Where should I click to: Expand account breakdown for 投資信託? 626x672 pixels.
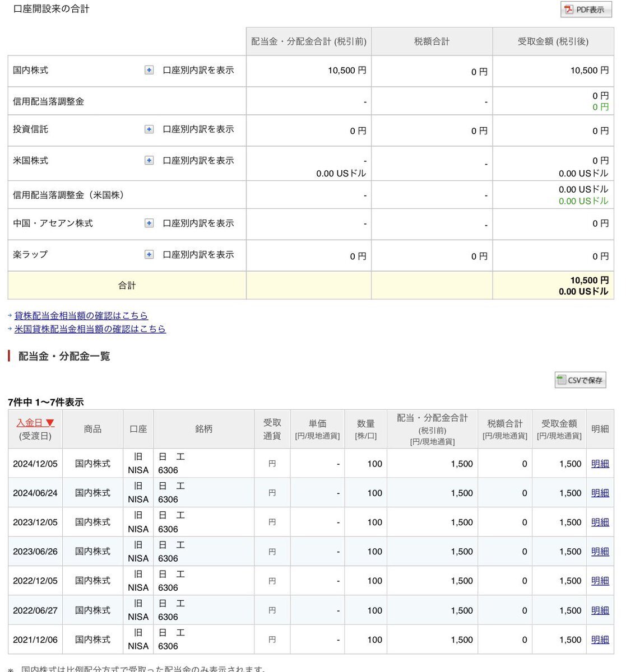[149, 129]
